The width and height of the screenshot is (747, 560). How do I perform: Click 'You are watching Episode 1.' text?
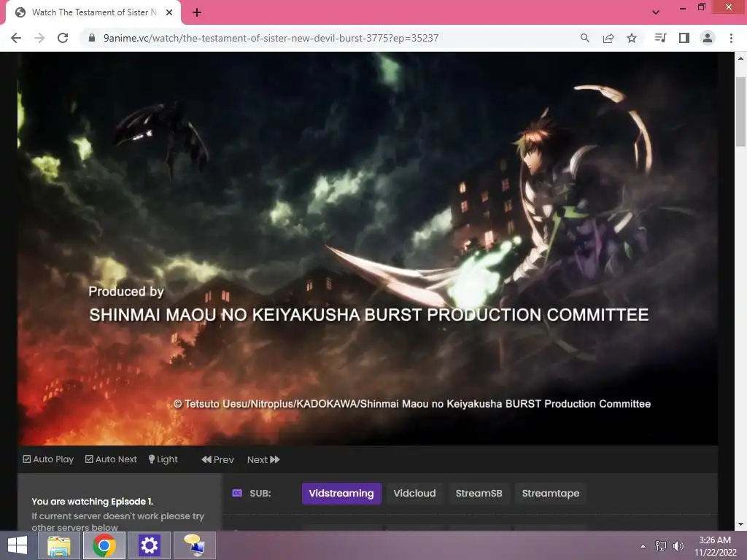(93, 502)
